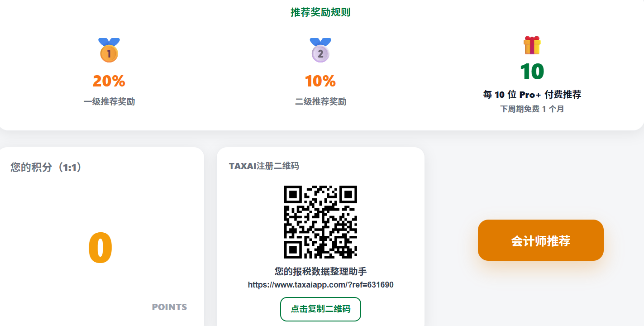Viewport: 644px width, 326px height.
Task: Click the TAXAI注册二维码 card title
Action: pos(264,166)
